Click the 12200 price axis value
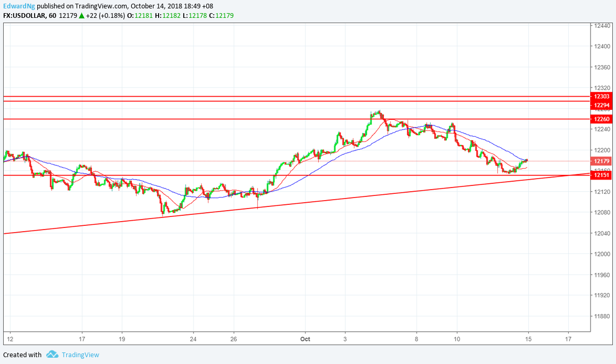Viewport: 616px width, 364px height. [x=601, y=150]
